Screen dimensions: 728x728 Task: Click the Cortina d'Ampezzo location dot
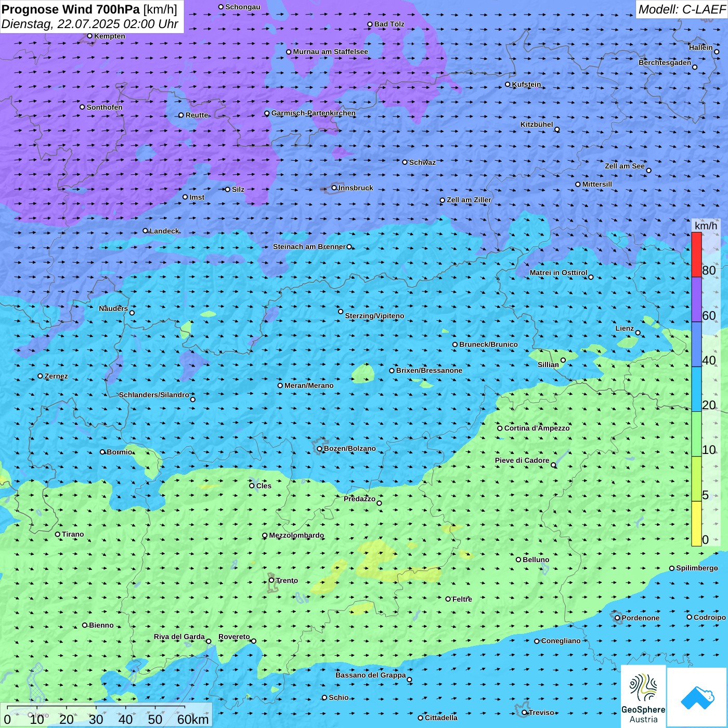pyautogui.click(x=500, y=428)
